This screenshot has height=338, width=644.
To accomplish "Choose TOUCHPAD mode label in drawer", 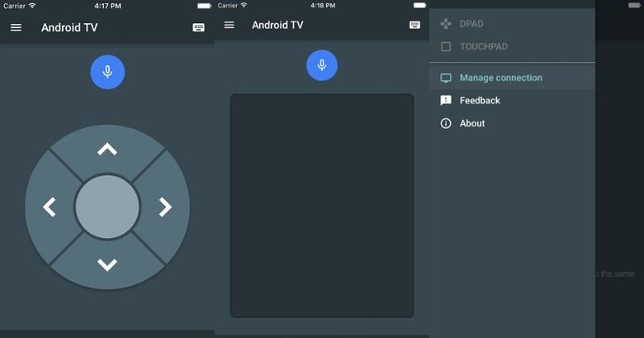I will 483,46.
